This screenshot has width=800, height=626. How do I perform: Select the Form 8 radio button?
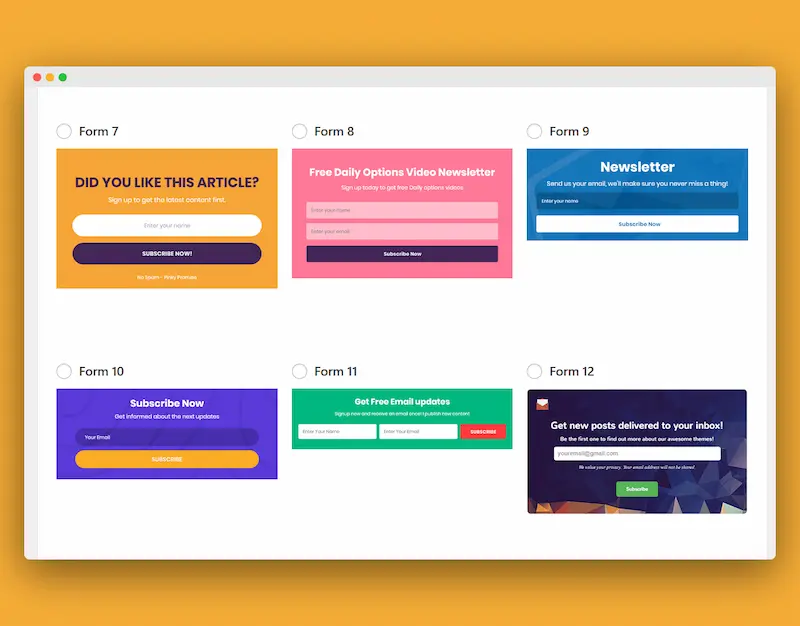[x=300, y=131]
